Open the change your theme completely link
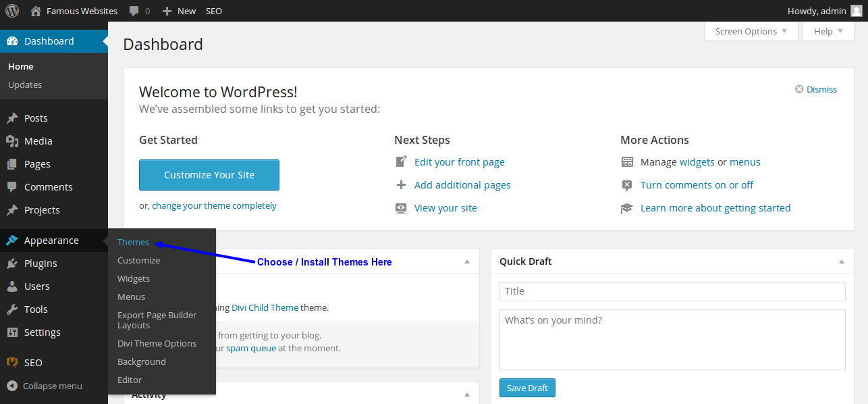Viewport: 868px width, 404px height. (x=214, y=205)
